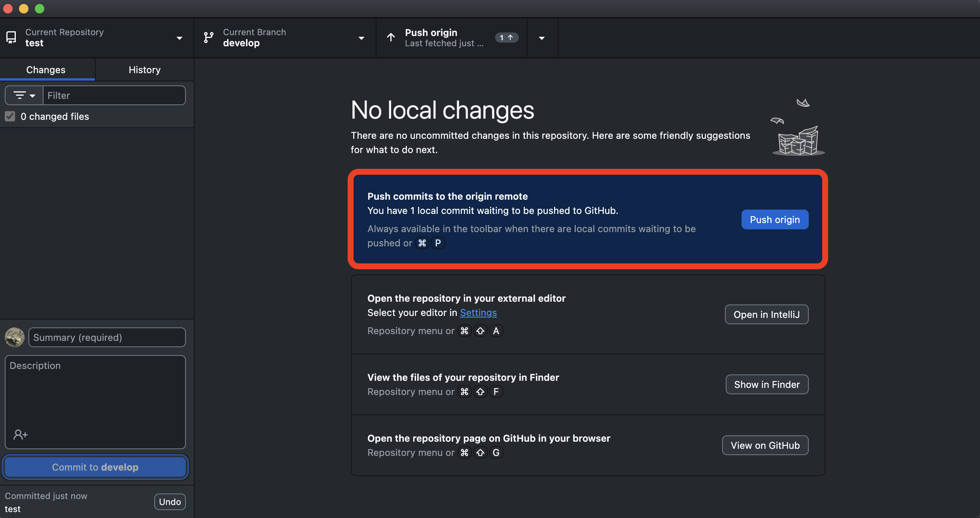The width and height of the screenshot is (980, 518).
Task: Expand the Current Branch dropdown
Action: tap(361, 38)
